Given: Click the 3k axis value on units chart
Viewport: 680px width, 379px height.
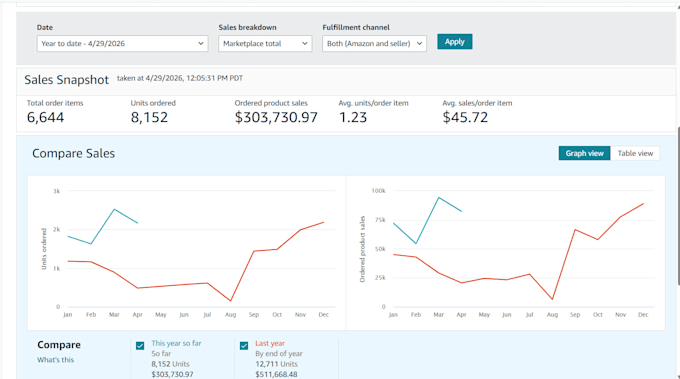Looking at the screenshot, I should point(56,191).
